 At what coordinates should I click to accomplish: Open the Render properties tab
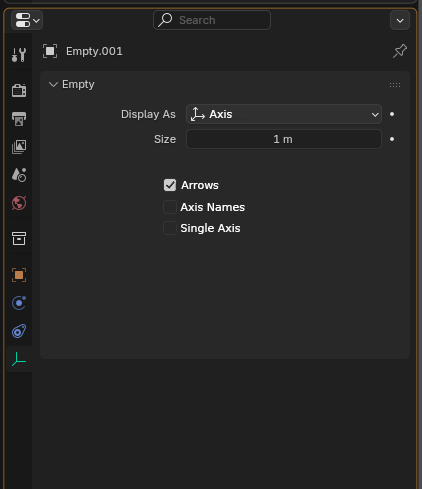(19, 90)
